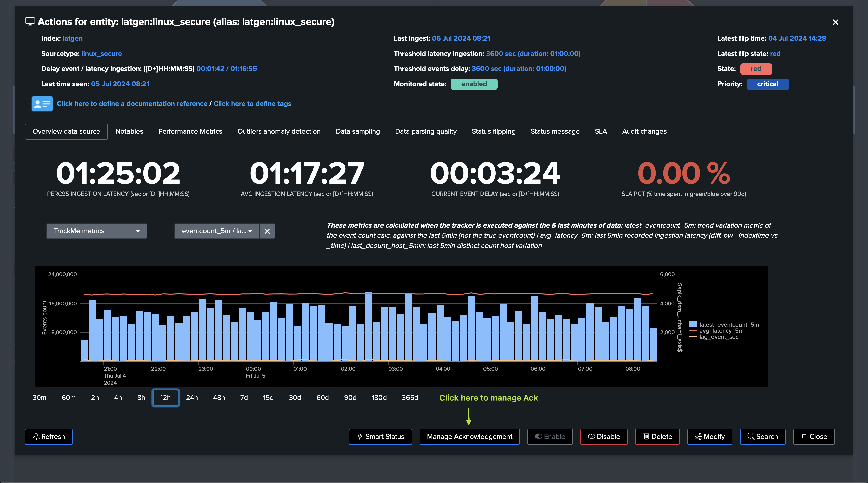868x483 pixels.
Task: Click the Manage Acknowledgement button
Action: point(469,437)
